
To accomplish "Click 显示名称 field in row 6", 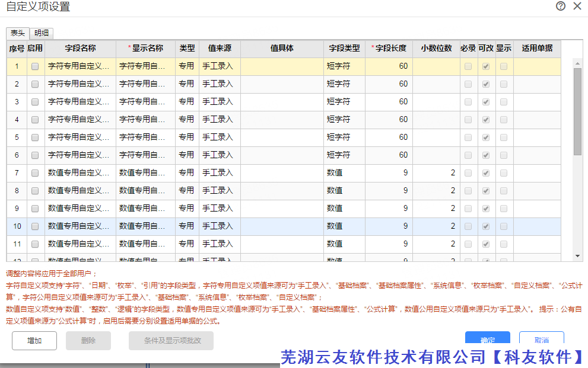I will coord(145,155).
